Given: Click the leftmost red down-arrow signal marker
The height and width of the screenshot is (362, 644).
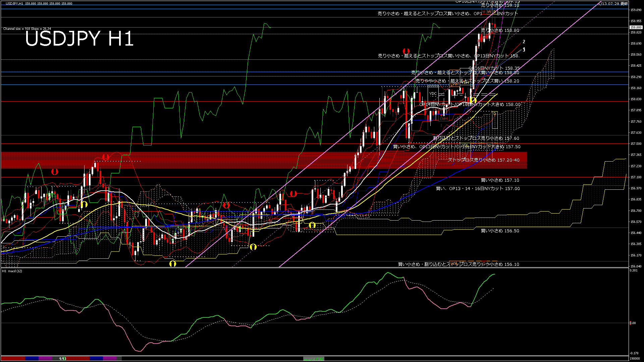Looking at the screenshot, I should (x=55, y=172).
